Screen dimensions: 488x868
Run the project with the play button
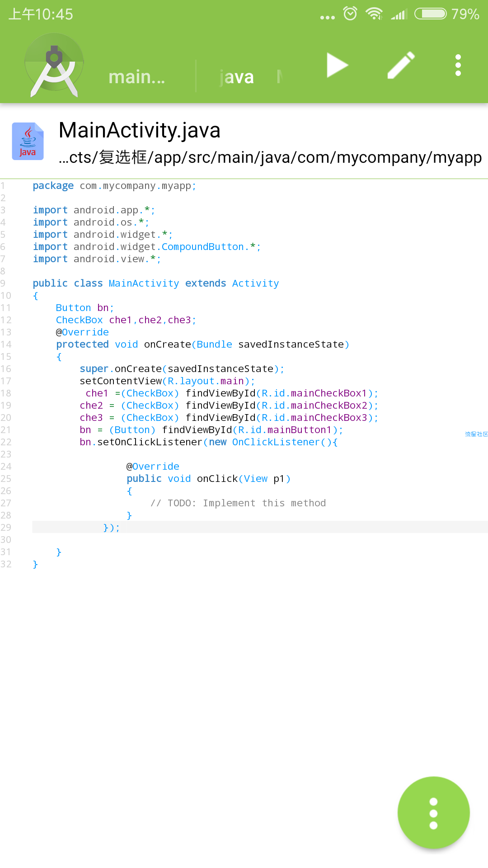point(337,66)
